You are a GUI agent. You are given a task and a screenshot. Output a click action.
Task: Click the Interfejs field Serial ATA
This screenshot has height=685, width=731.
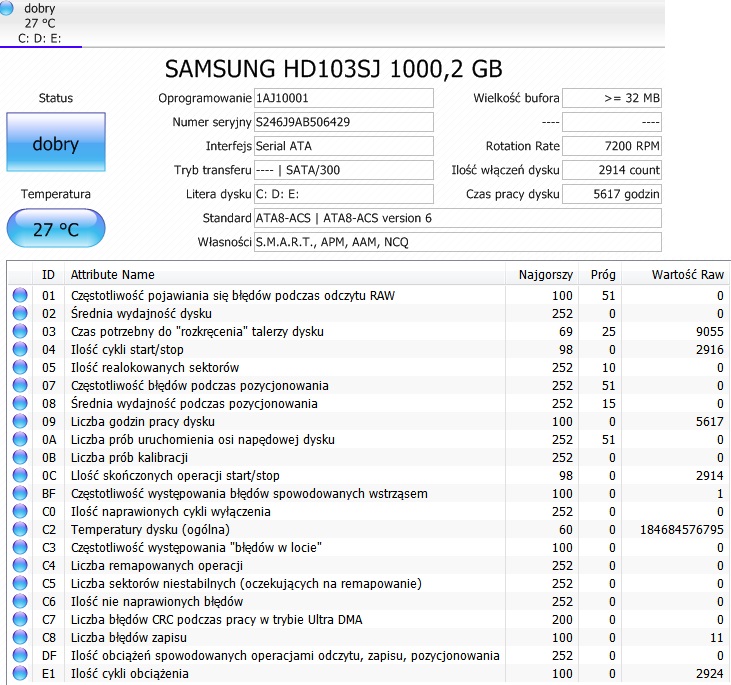(344, 146)
